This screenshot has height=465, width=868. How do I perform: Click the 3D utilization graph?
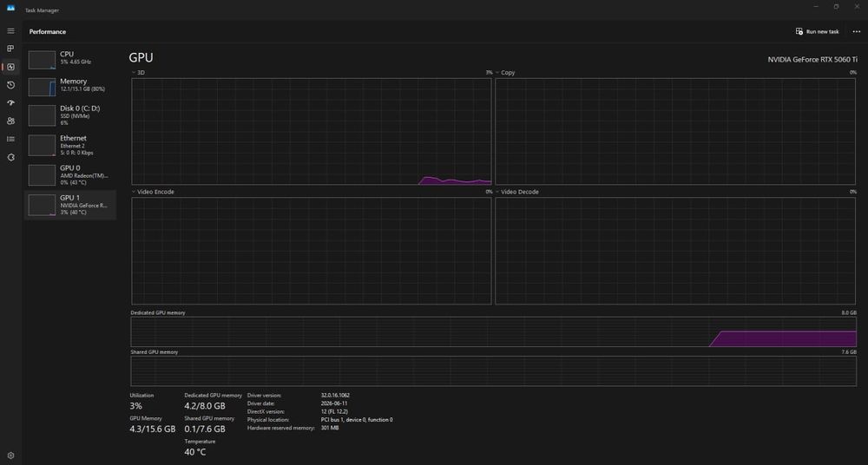[311, 131]
